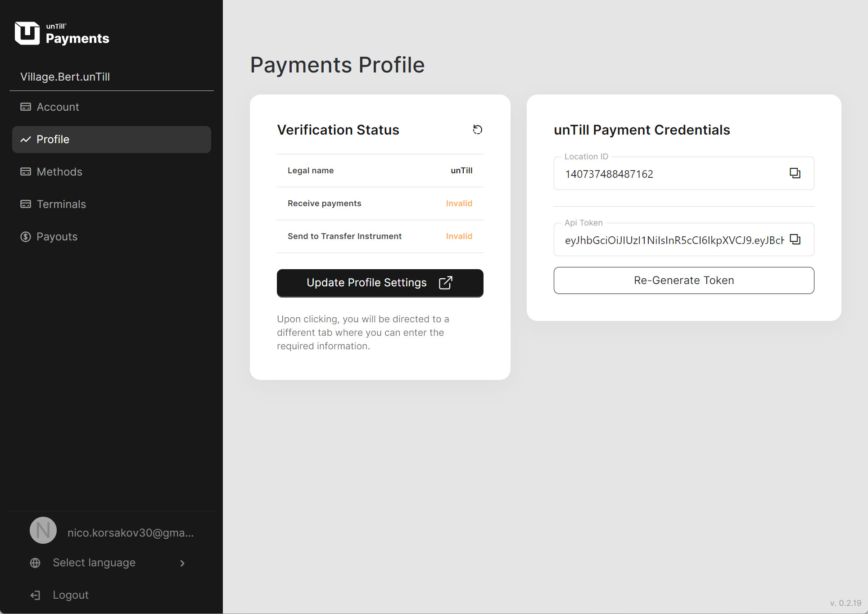Click the globe language icon
The height and width of the screenshot is (614, 868).
click(35, 563)
